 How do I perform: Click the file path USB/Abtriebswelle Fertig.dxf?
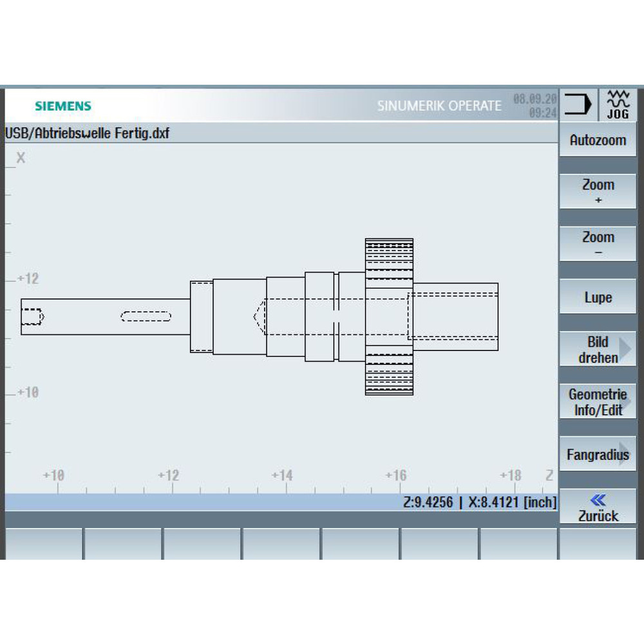[x=87, y=133]
